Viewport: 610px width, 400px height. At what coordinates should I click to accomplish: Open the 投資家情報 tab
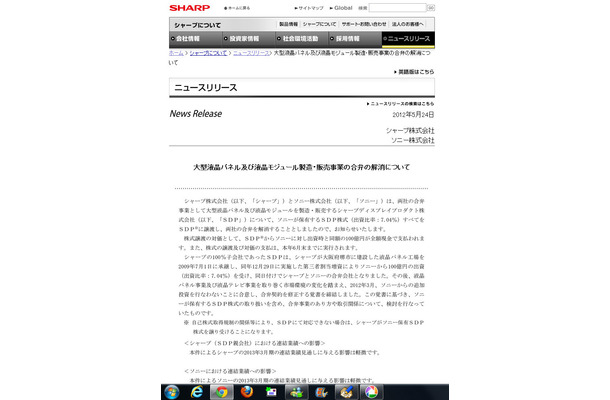pos(249,39)
